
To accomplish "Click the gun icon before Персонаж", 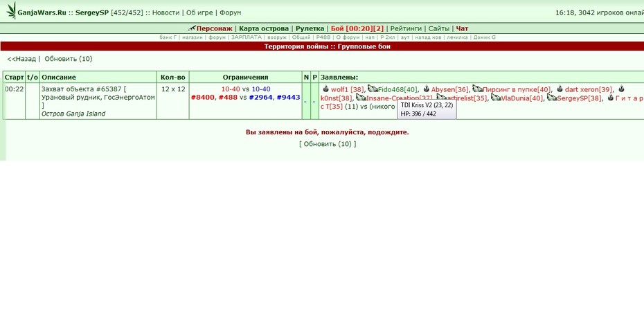I will [192, 28].
